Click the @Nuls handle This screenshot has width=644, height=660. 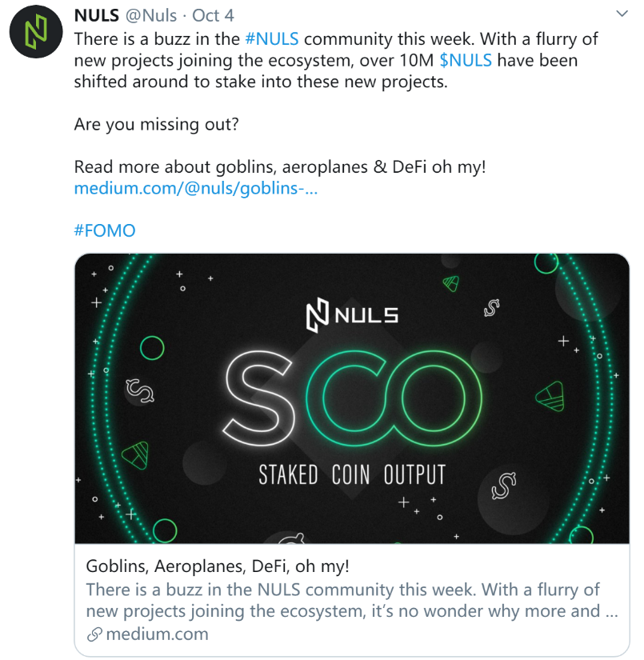pos(151,15)
